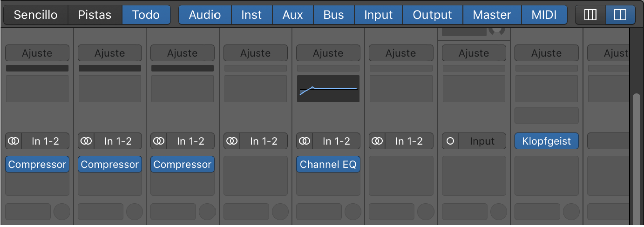Click stereo format icon on fourth channel strip
The height and width of the screenshot is (227, 644).
pyautogui.click(x=232, y=141)
